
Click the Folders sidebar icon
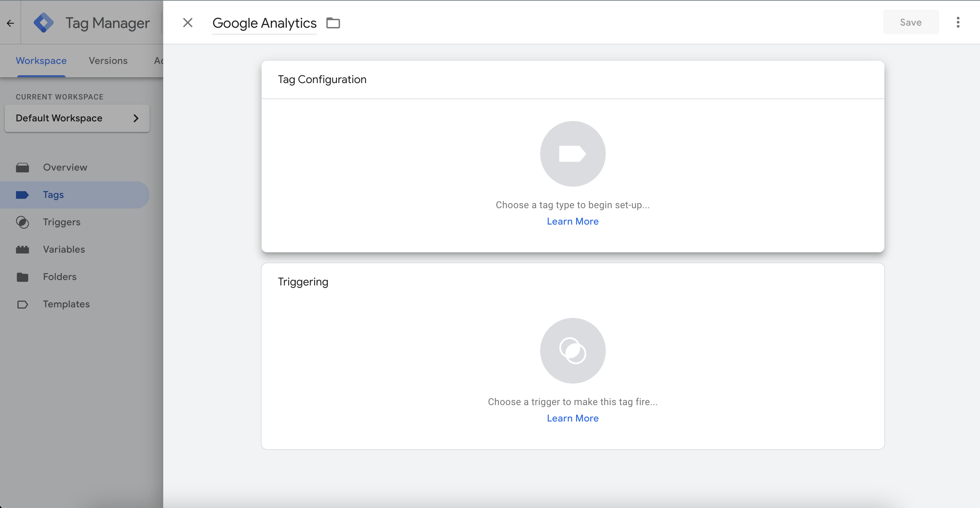pos(23,276)
